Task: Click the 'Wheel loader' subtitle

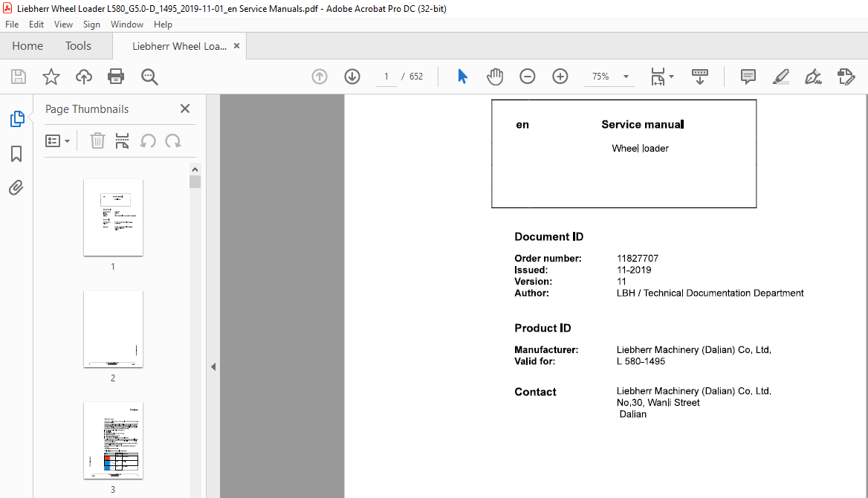Action: [640, 148]
